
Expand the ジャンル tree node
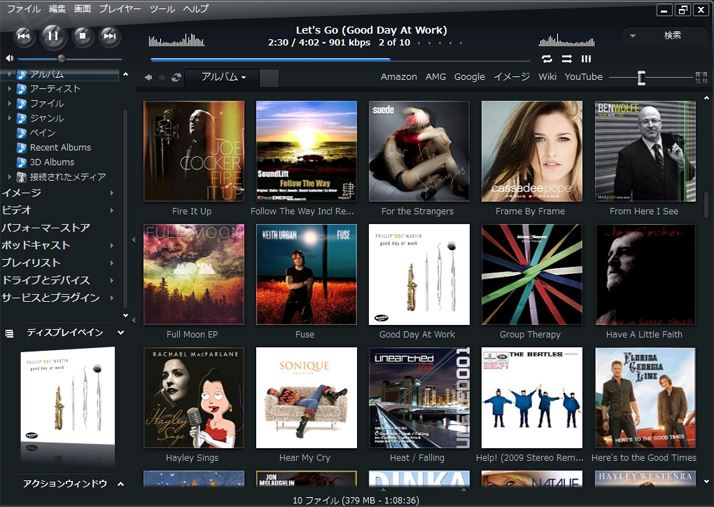click(10, 118)
